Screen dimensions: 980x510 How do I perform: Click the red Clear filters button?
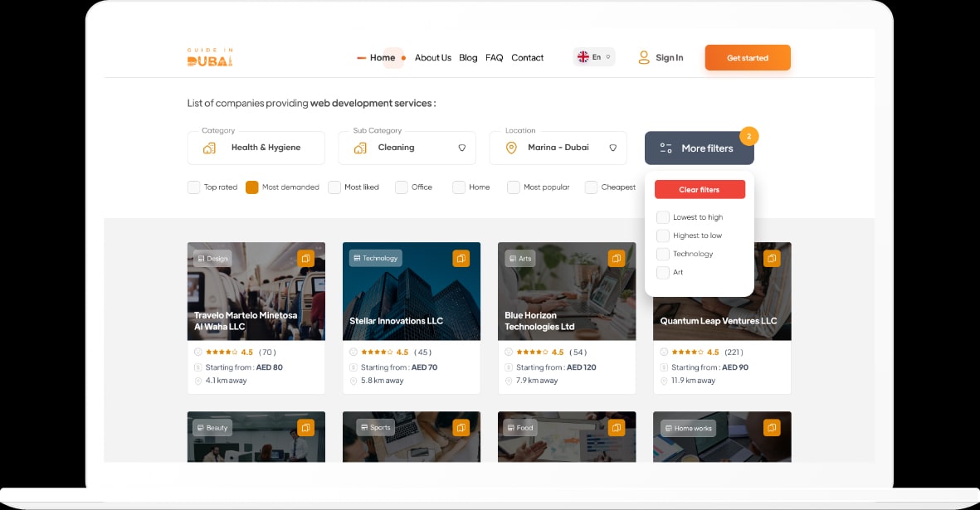pos(700,190)
